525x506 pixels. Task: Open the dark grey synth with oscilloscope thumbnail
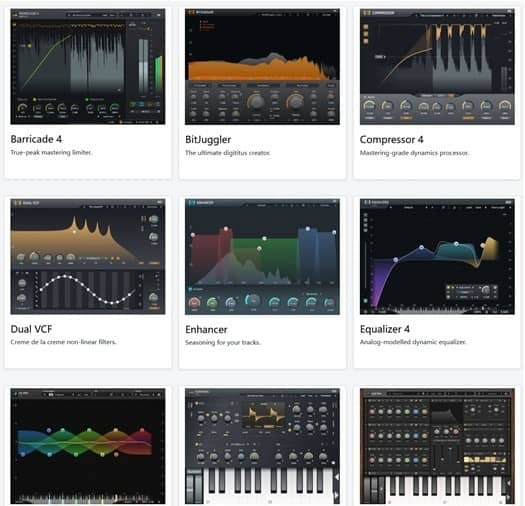262,446
